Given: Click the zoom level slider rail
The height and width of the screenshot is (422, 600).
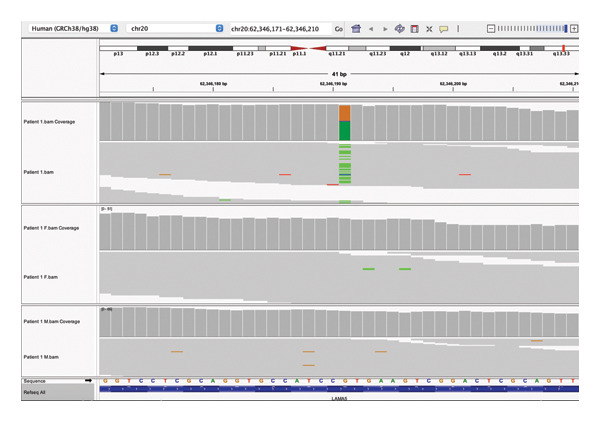Looking at the screenshot, I should tap(532, 29).
